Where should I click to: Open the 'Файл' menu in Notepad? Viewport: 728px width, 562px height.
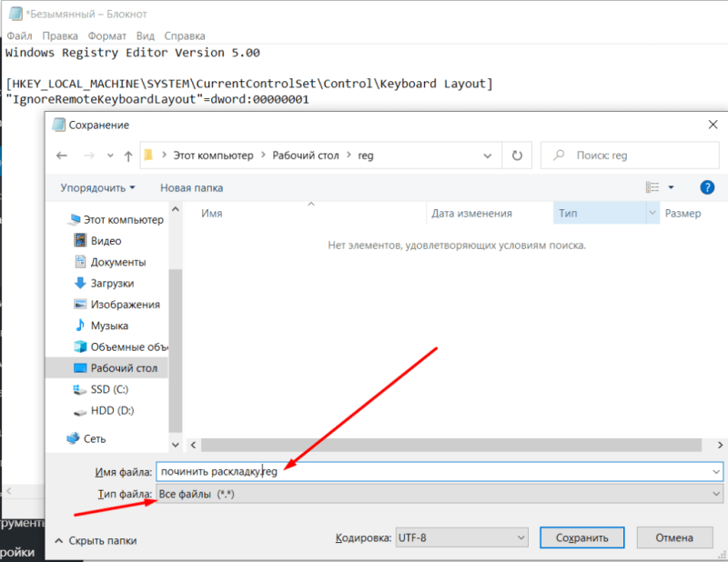pyautogui.click(x=19, y=35)
